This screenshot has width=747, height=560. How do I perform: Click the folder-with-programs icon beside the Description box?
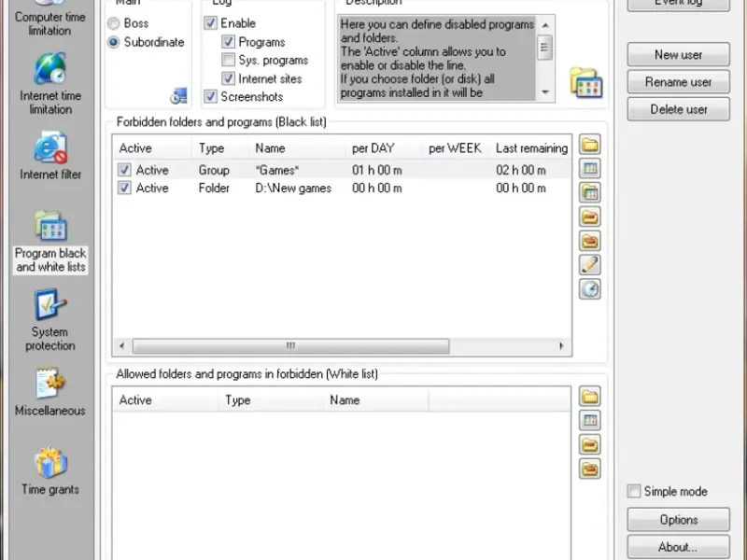[x=586, y=83]
